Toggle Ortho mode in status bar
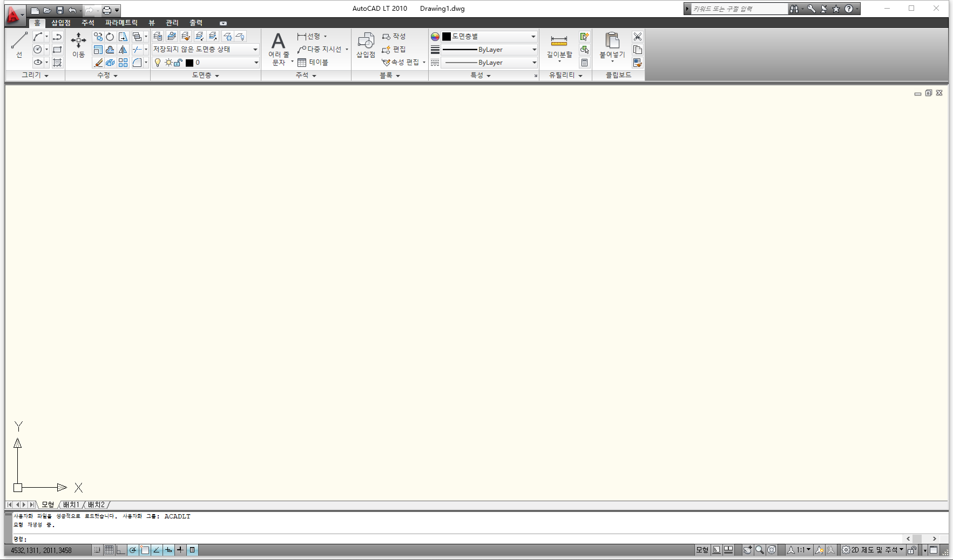 (121, 550)
